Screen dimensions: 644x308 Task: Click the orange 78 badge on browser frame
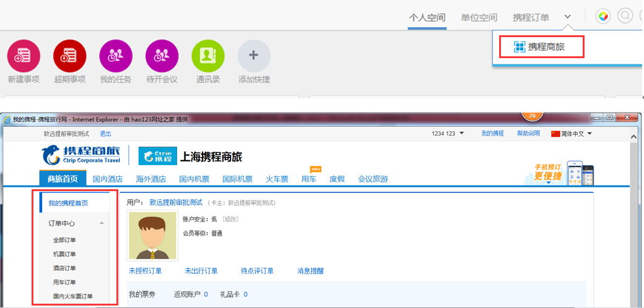coord(533,116)
